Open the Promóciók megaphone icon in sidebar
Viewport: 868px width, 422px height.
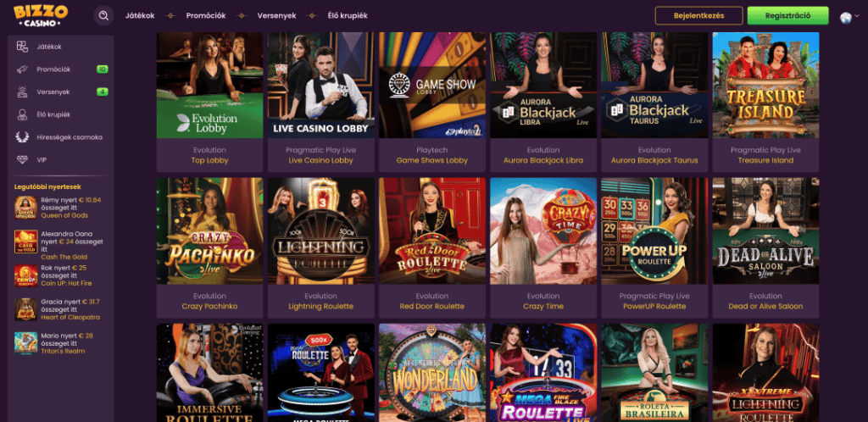point(22,69)
